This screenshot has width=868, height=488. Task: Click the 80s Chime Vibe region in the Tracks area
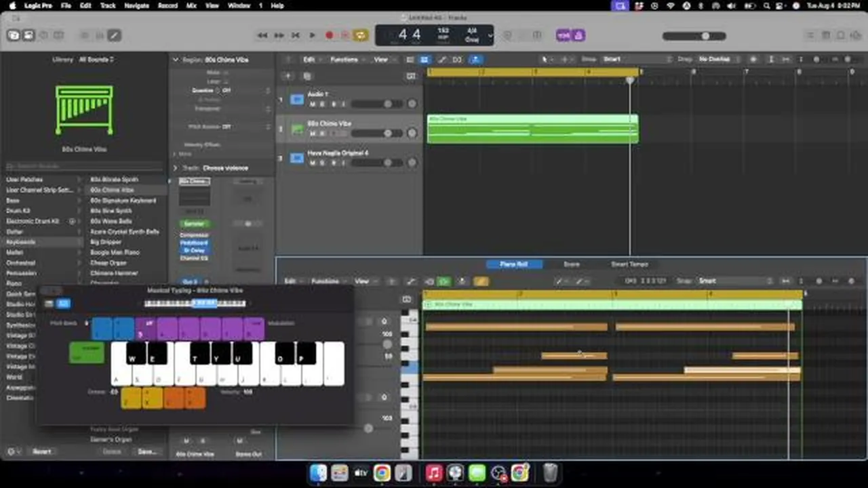coord(532,129)
